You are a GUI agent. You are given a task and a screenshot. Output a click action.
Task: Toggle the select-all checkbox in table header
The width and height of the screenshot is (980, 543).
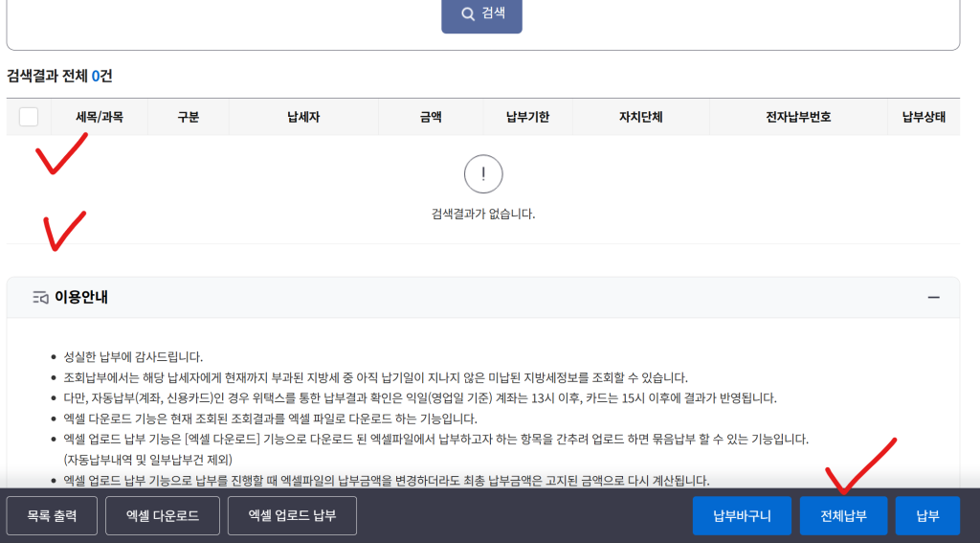[29, 117]
